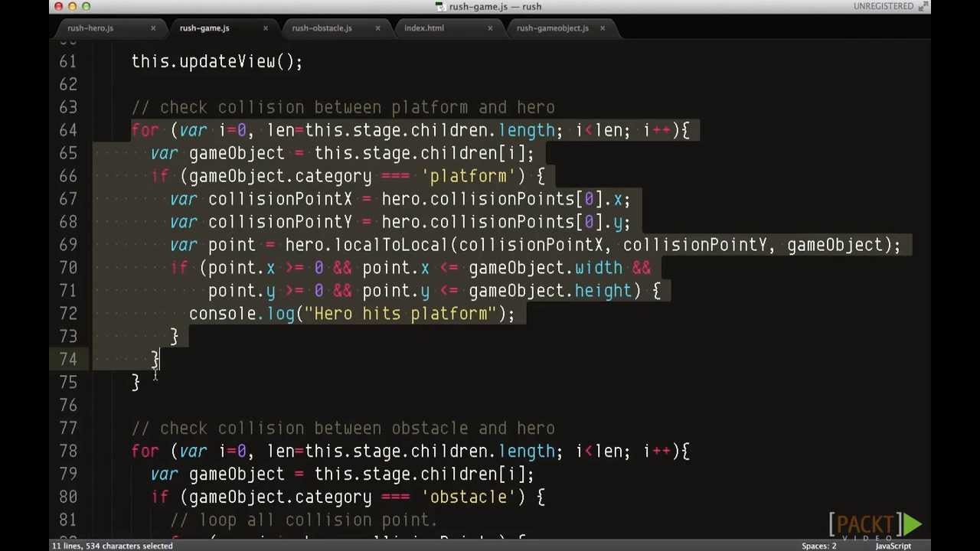Screen dimensions: 980x551
Task: Click 'gameObject.width' on line 70
Action: (x=545, y=268)
